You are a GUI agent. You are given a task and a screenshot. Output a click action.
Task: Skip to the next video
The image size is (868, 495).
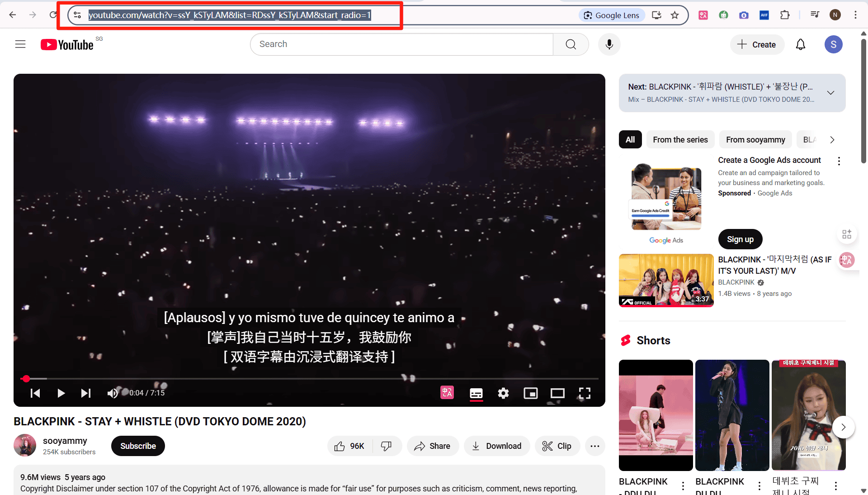coord(86,393)
